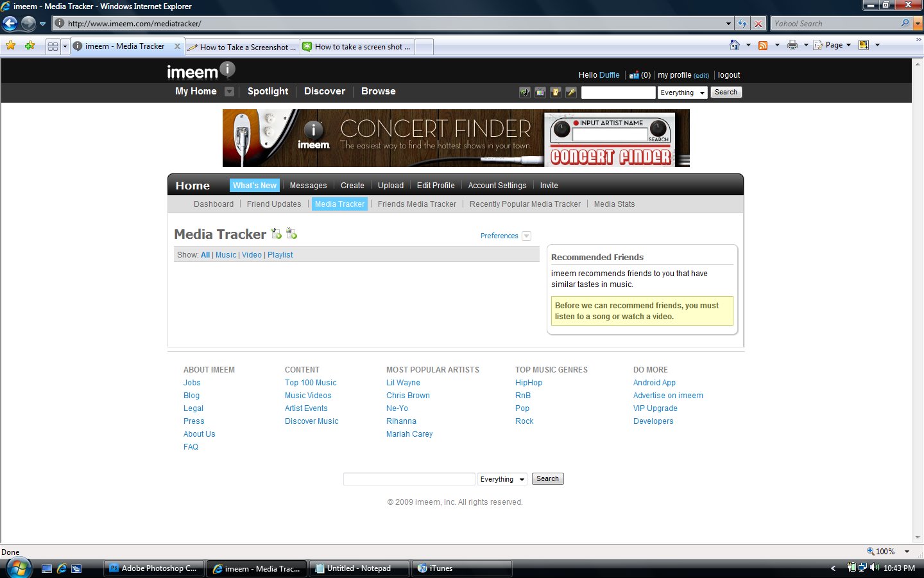Open the recent pages dropdown arrow

[42, 24]
